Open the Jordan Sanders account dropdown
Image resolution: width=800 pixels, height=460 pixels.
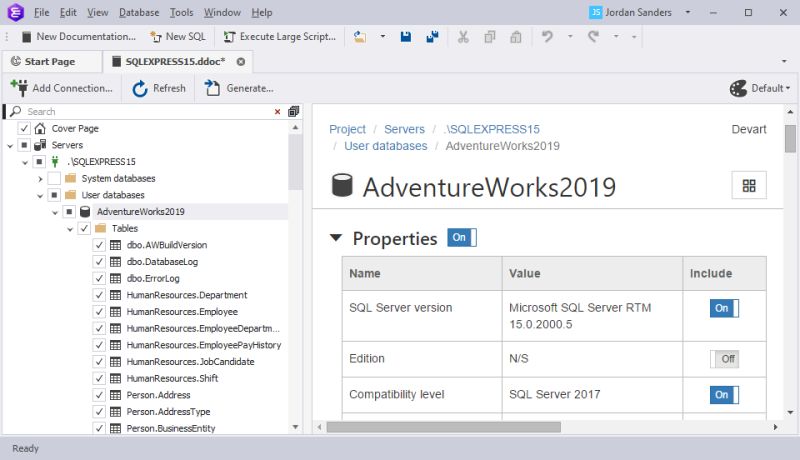(x=688, y=12)
